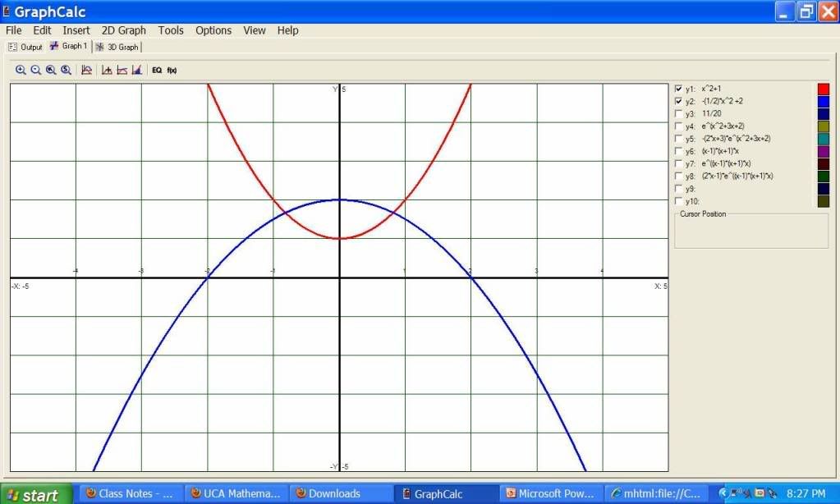
Task: Switch to the 3D Graph tab
Action: (x=117, y=47)
